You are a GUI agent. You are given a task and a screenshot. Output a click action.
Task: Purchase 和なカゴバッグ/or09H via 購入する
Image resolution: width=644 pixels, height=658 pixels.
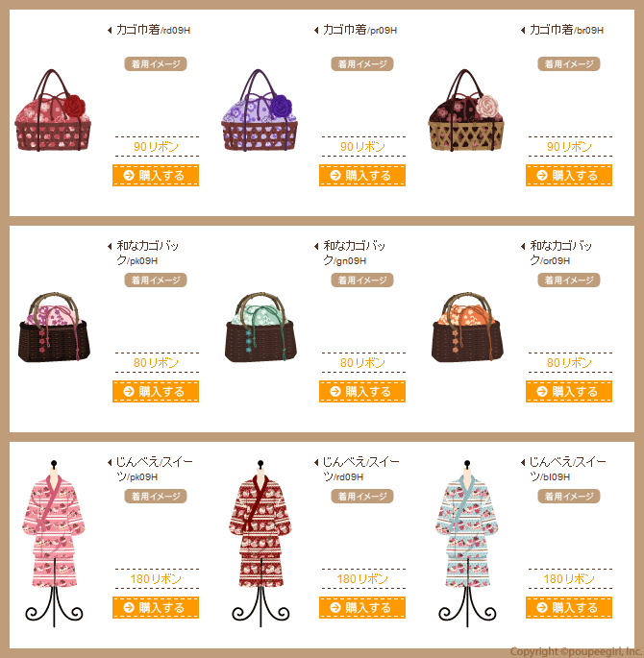point(568,391)
